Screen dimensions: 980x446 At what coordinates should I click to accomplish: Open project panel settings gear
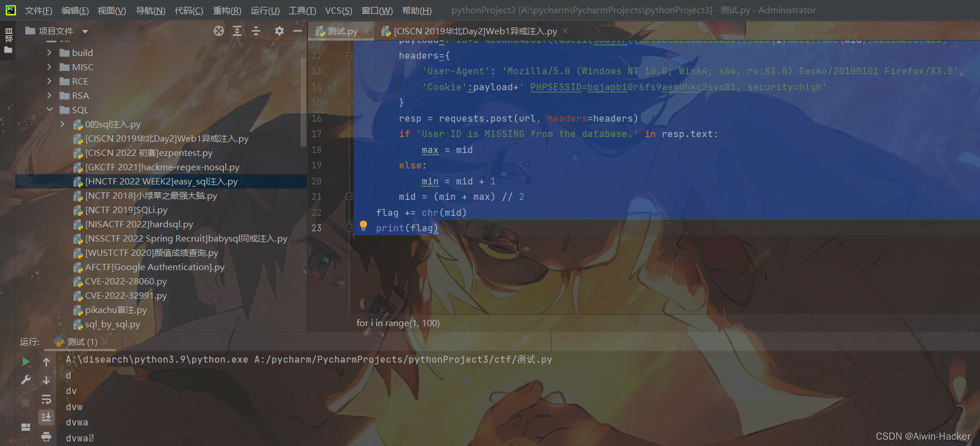pyautogui.click(x=279, y=31)
